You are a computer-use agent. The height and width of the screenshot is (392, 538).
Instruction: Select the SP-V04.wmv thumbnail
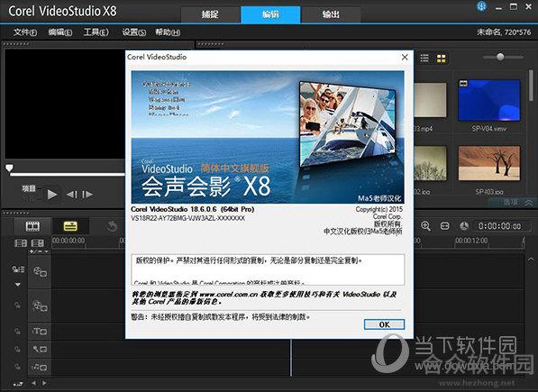pos(489,100)
